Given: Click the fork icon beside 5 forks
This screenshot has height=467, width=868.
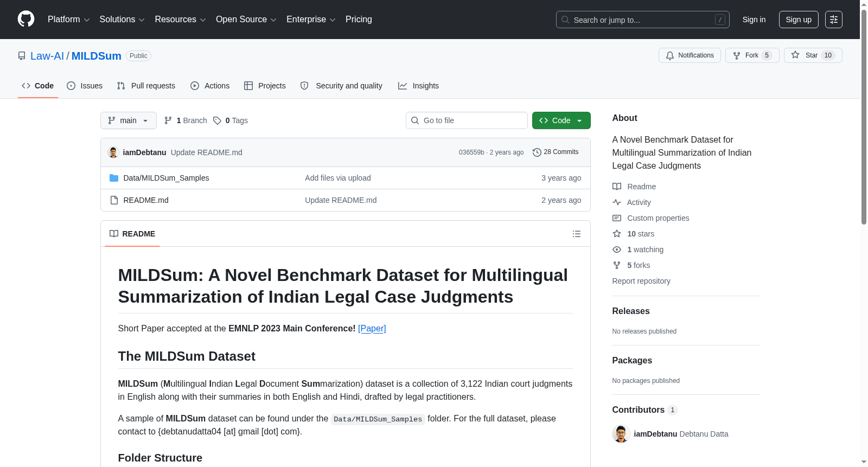Looking at the screenshot, I should (617, 265).
